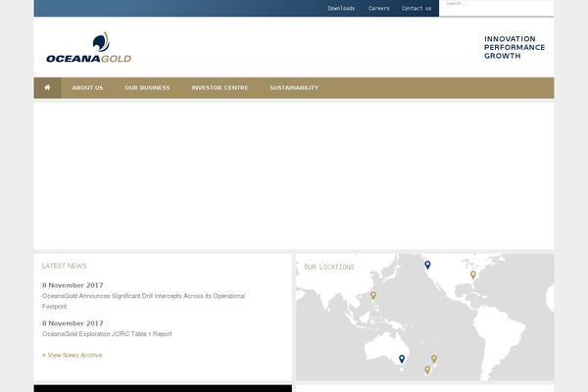This screenshot has height=392, width=588.
Task: Select the upper gold pin in New Zealand
Action: (434, 359)
